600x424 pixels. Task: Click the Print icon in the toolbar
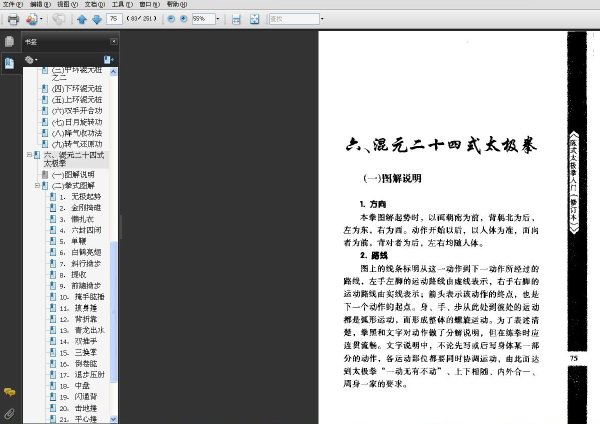[13, 19]
